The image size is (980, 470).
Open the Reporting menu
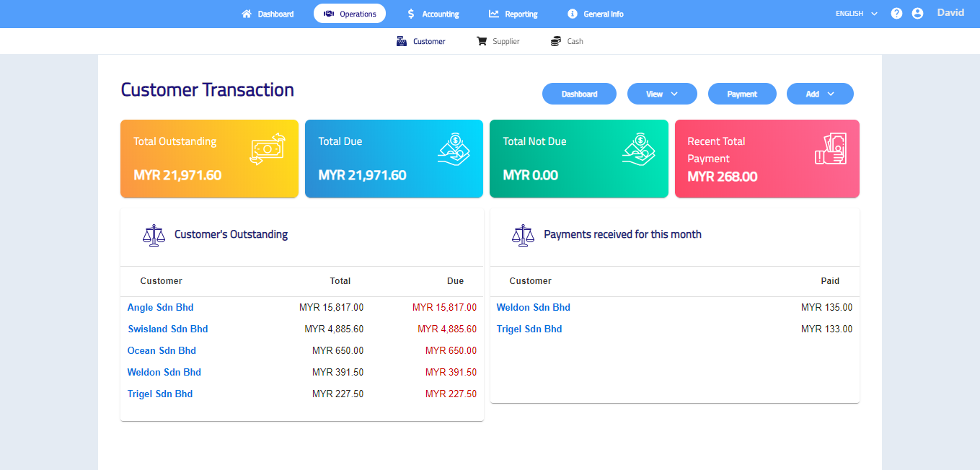pos(513,14)
